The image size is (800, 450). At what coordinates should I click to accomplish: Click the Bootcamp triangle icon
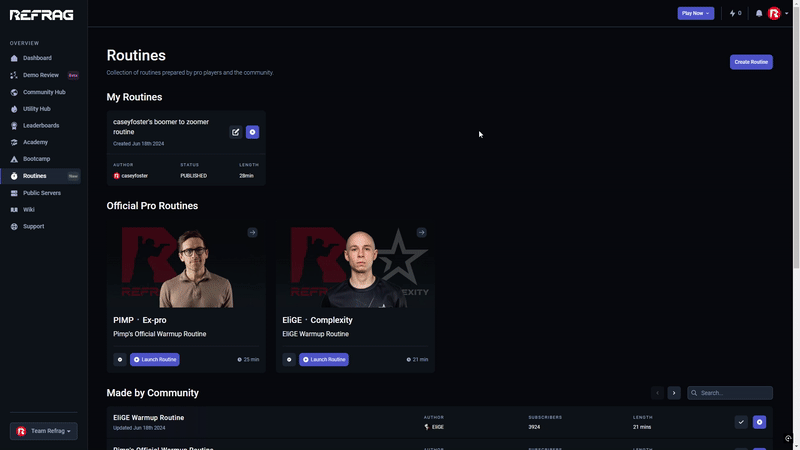(x=14, y=159)
